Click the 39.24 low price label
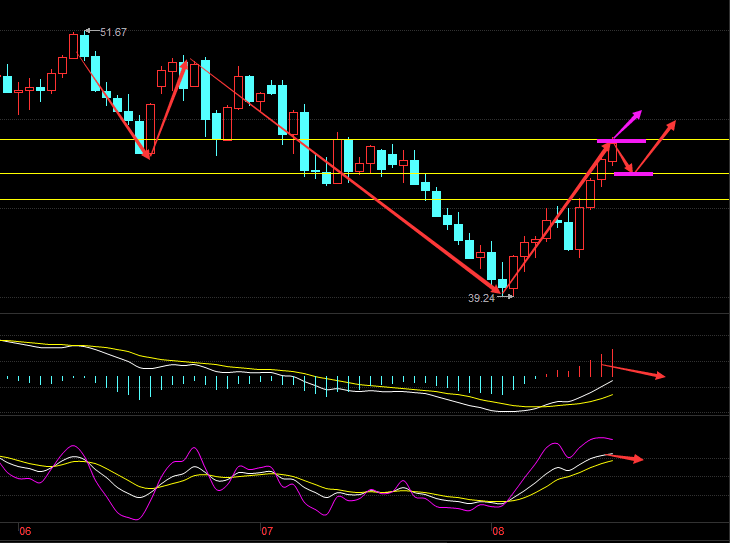 point(481,298)
